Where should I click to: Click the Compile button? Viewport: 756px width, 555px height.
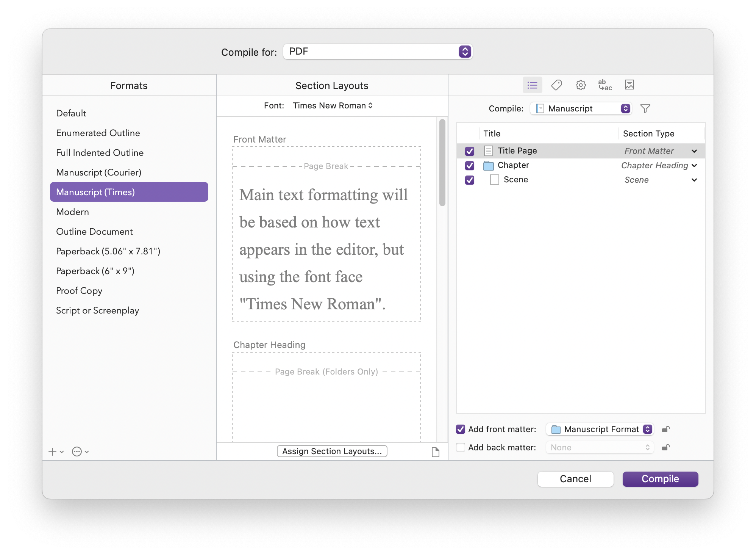coord(660,479)
